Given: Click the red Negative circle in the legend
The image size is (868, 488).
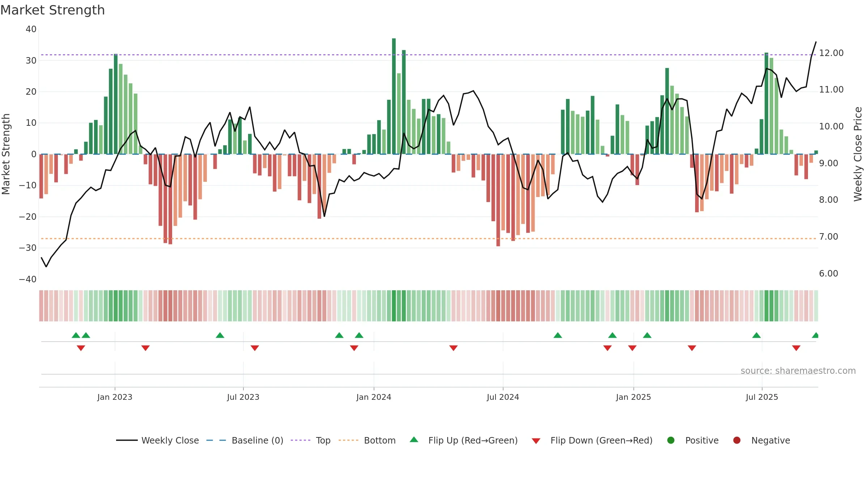Looking at the screenshot, I should tap(737, 440).
